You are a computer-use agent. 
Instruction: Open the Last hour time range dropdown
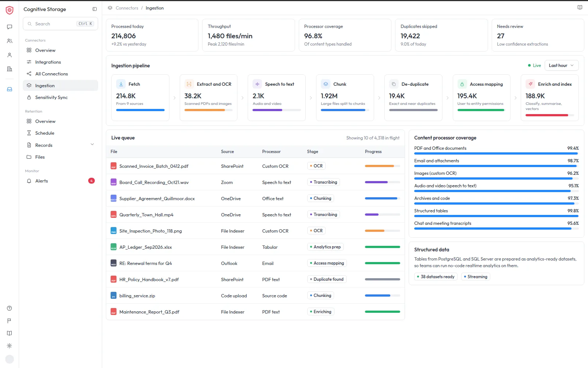tap(562, 66)
